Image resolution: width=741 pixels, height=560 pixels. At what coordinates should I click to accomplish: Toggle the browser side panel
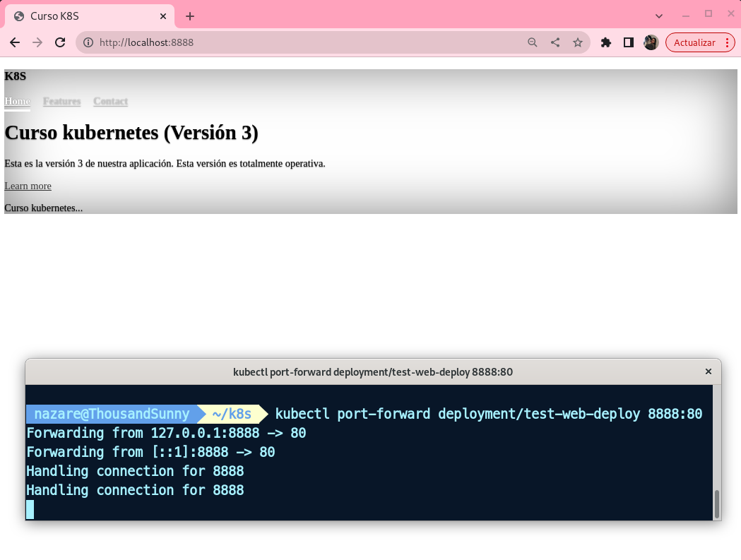[x=628, y=42]
